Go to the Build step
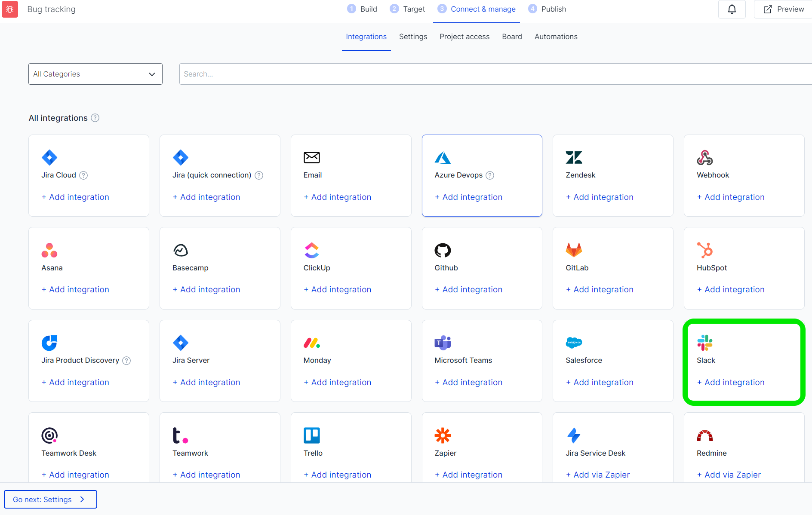The width and height of the screenshot is (812, 515). (x=362, y=9)
